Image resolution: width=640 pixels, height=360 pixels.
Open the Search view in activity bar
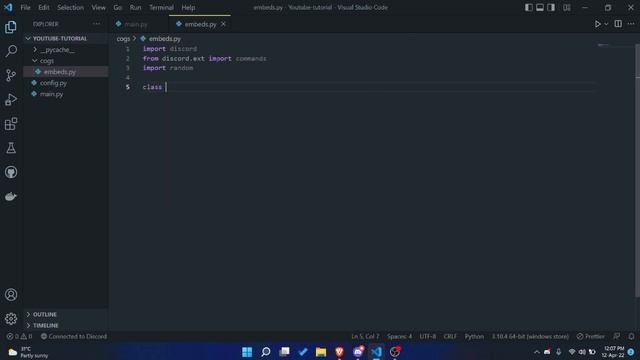click(11, 51)
